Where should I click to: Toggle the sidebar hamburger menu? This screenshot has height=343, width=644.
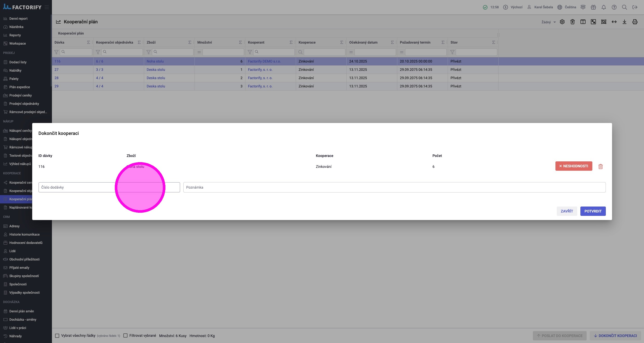47,7
